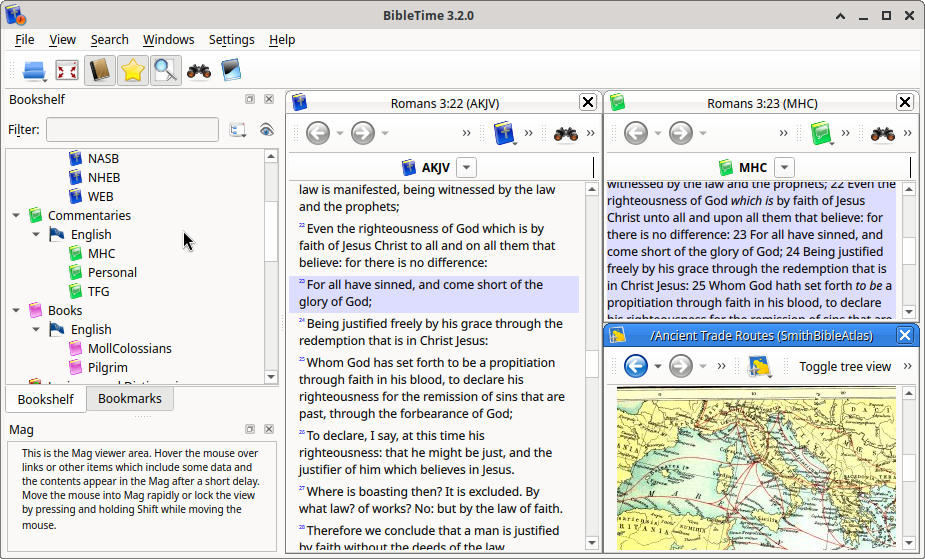925x559 pixels.
Task: Collapse the Commentaries category
Action: coord(17,215)
